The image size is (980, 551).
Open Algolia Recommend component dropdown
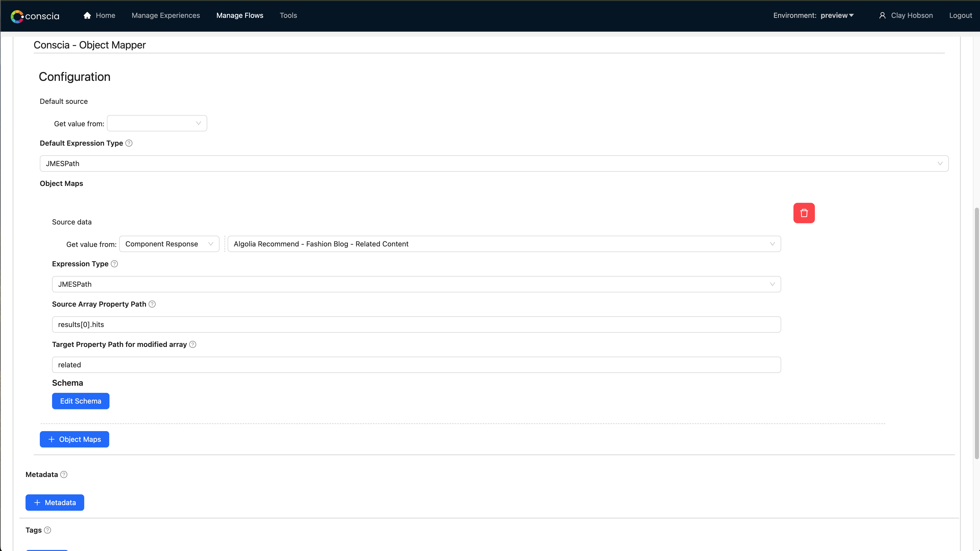point(504,244)
